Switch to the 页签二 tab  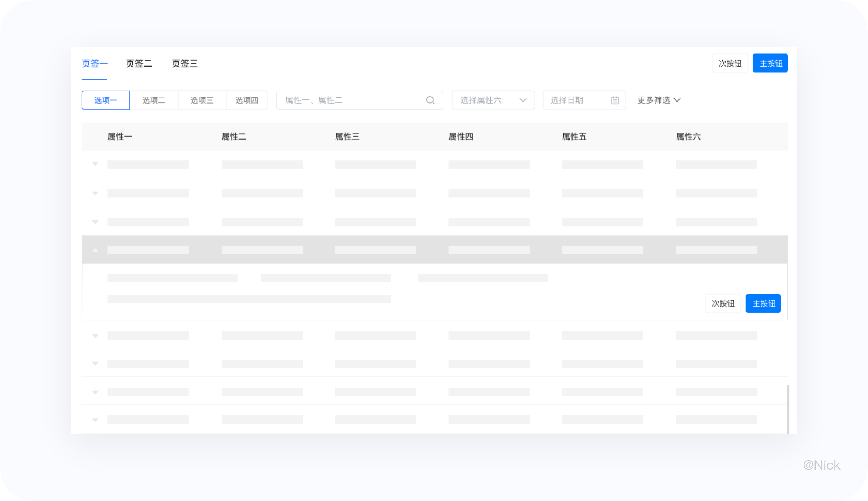click(139, 63)
